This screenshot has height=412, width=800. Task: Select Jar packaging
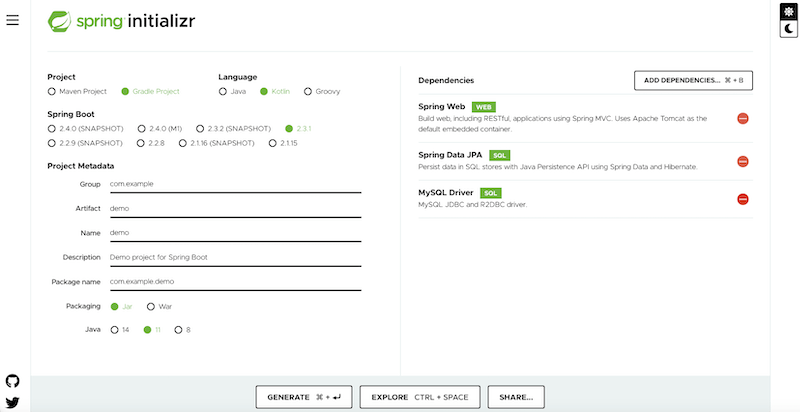pyautogui.click(x=121, y=306)
